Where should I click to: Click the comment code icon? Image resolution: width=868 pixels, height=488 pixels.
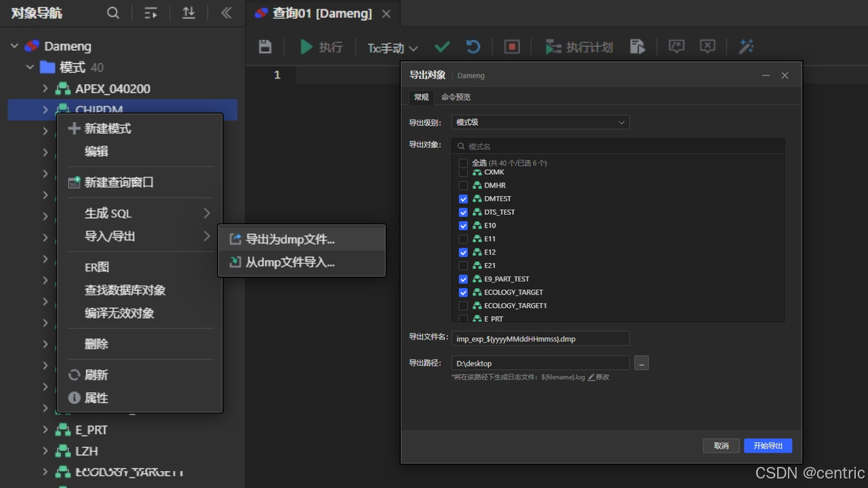click(676, 46)
